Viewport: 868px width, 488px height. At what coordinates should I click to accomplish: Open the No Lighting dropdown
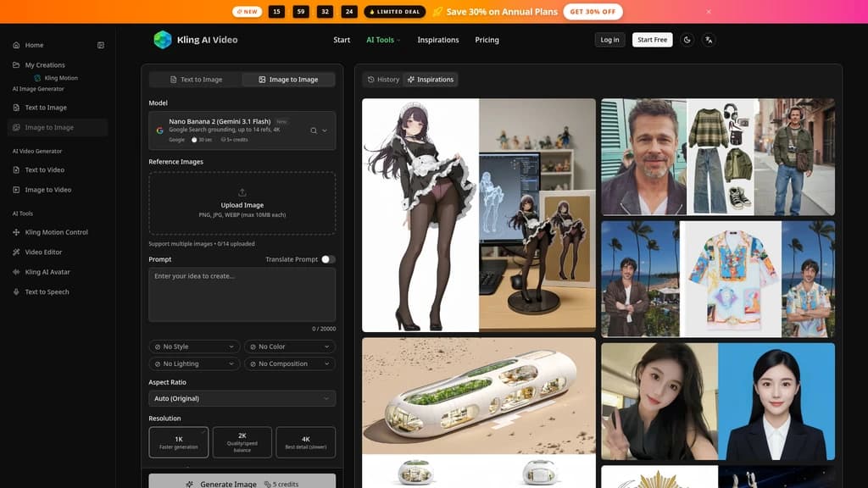(x=194, y=363)
